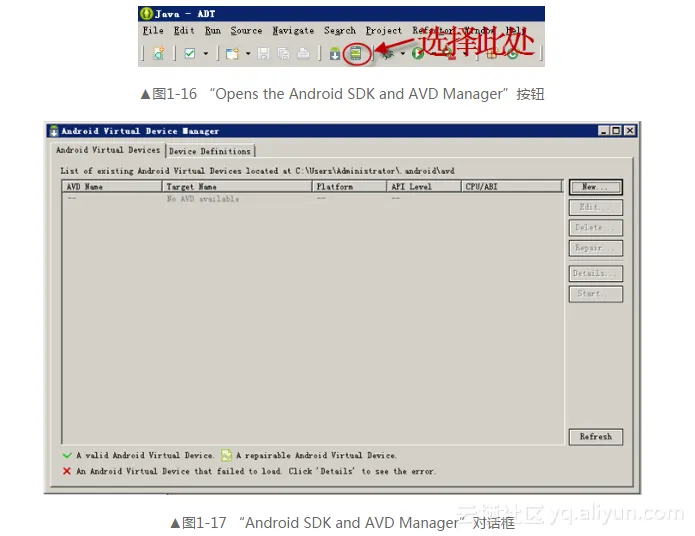Viewport: 695px width, 536px height.
Task: Click the Delete... button
Action: (x=596, y=227)
